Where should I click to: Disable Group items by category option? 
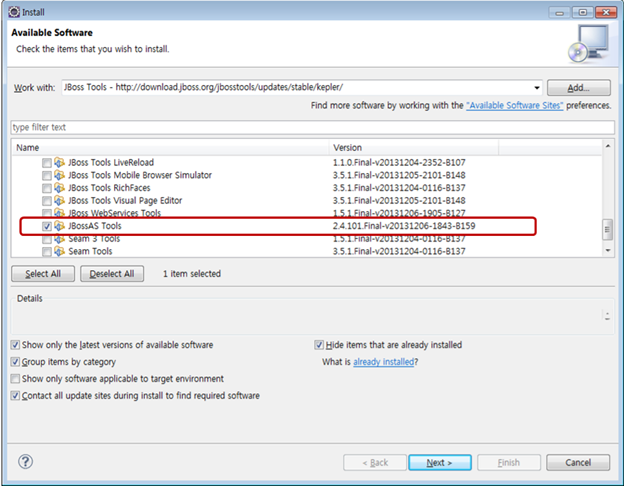tap(15, 362)
